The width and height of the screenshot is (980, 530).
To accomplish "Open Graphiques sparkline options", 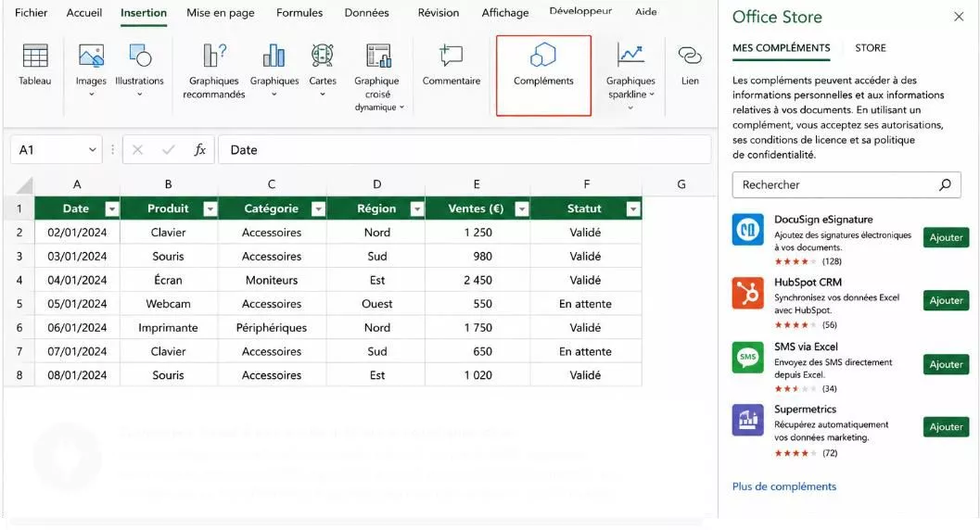I will tap(630, 76).
